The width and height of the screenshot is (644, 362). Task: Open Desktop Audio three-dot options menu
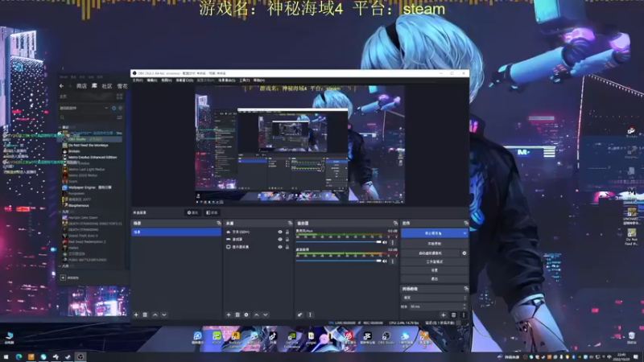[393, 261]
